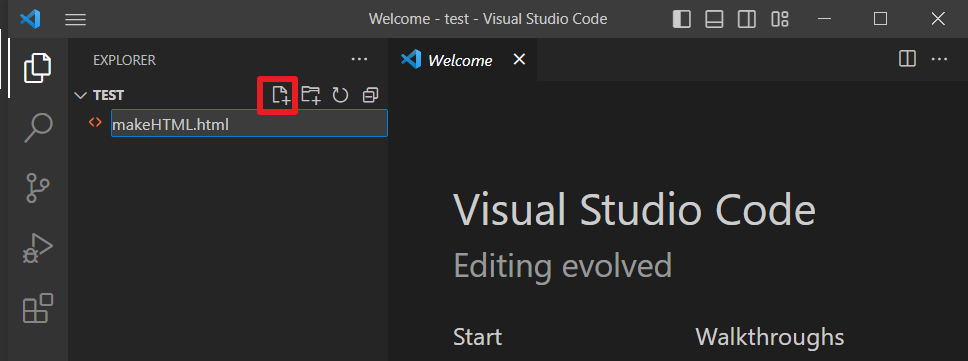The height and width of the screenshot is (361, 968).
Task: Click the HTML file type icon
Action: click(95, 122)
